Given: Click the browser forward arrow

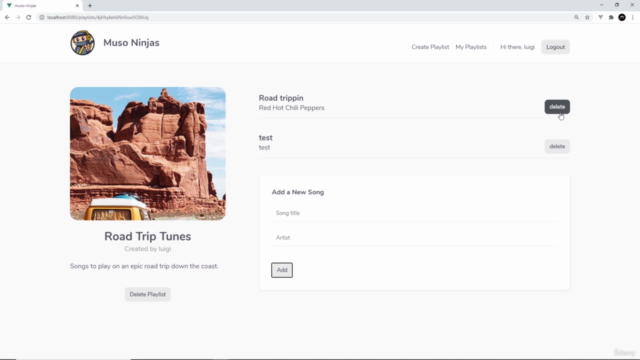Looking at the screenshot, I should [18, 18].
